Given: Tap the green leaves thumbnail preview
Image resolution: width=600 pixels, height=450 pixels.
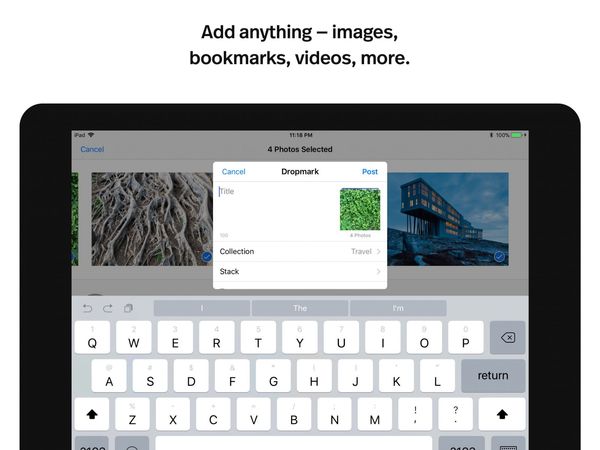Looking at the screenshot, I should (x=360, y=209).
